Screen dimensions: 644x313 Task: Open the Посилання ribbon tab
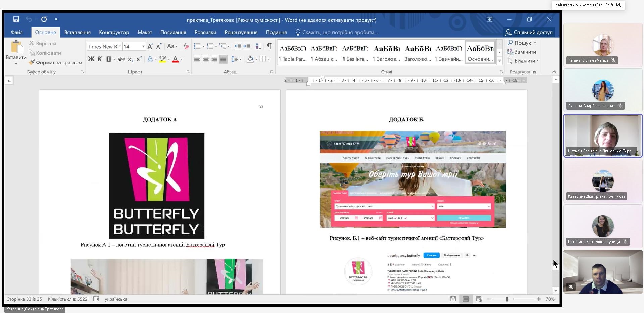coord(173,32)
